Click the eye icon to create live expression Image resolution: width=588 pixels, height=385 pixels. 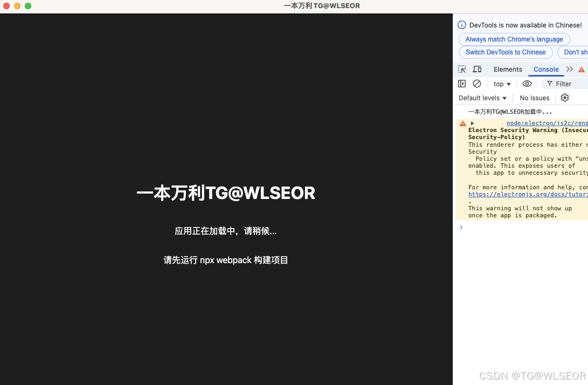click(527, 83)
